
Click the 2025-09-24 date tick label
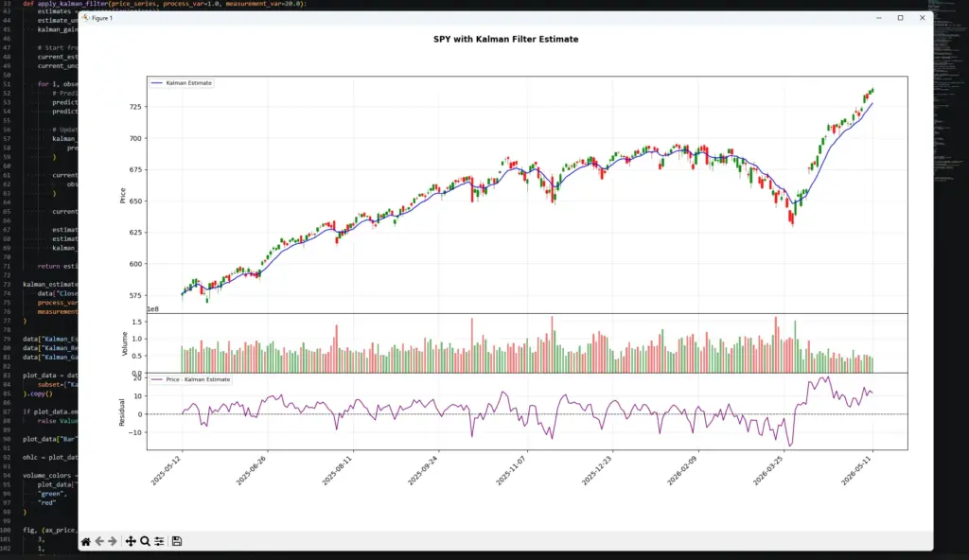(423, 471)
